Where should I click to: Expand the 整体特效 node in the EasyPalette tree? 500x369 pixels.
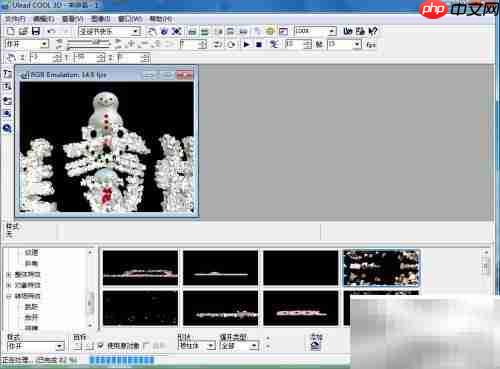coord(9,275)
